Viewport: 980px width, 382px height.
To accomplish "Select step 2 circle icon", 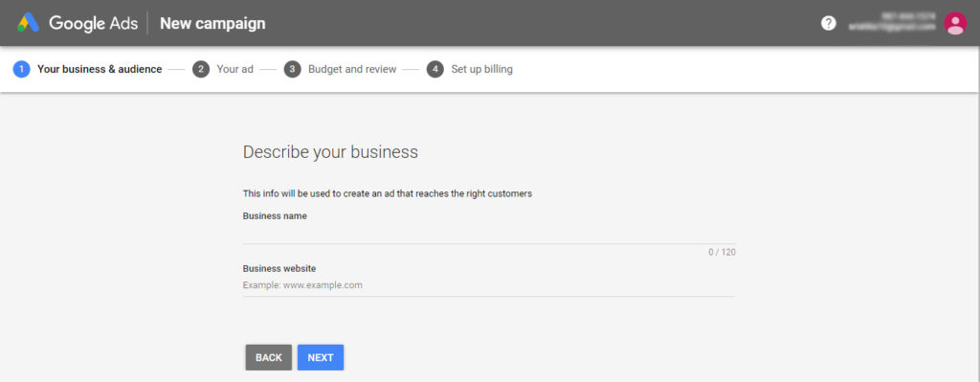I will [x=201, y=69].
